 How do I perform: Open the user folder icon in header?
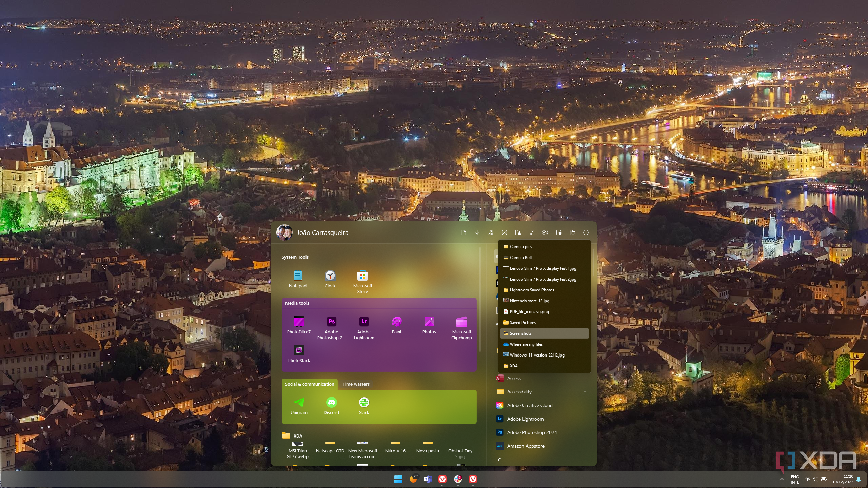pyautogui.click(x=518, y=232)
